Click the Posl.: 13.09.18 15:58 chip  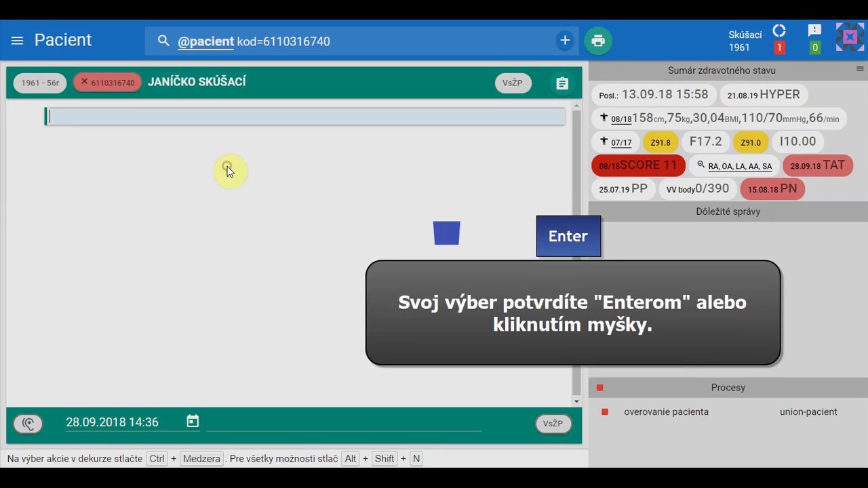[653, 95]
